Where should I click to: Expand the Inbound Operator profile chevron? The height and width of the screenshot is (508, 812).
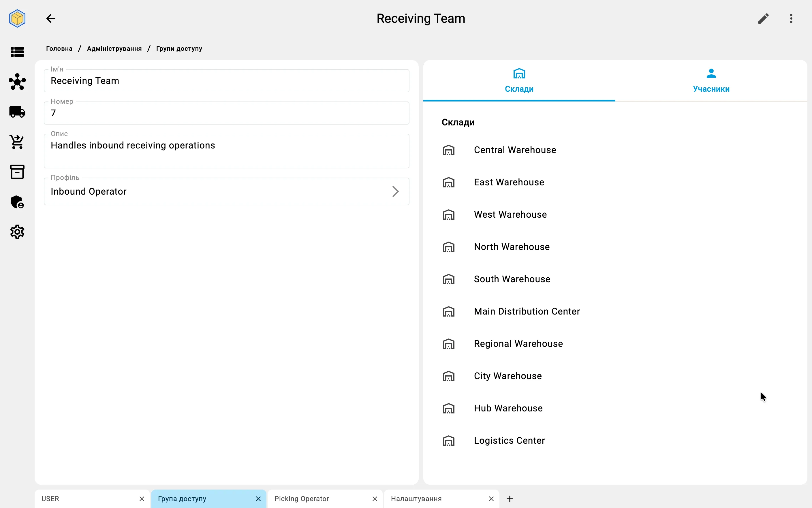tap(395, 191)
